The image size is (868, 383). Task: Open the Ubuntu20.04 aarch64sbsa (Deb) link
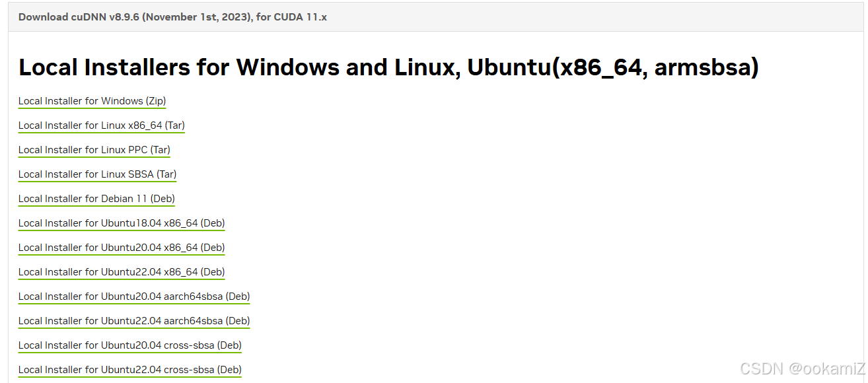click(133, 296)
